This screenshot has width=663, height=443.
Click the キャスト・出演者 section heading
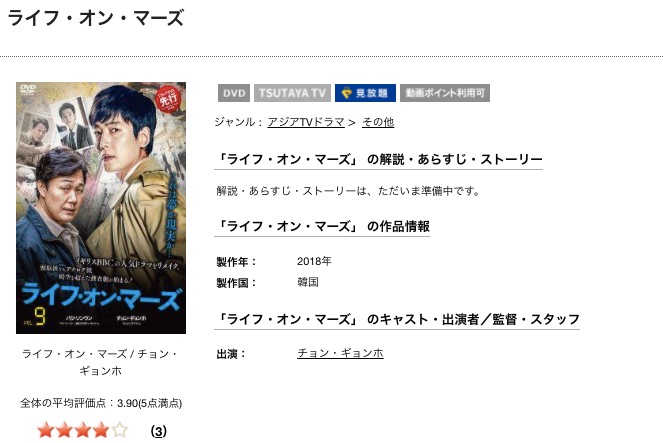click(x=397, y=319)
